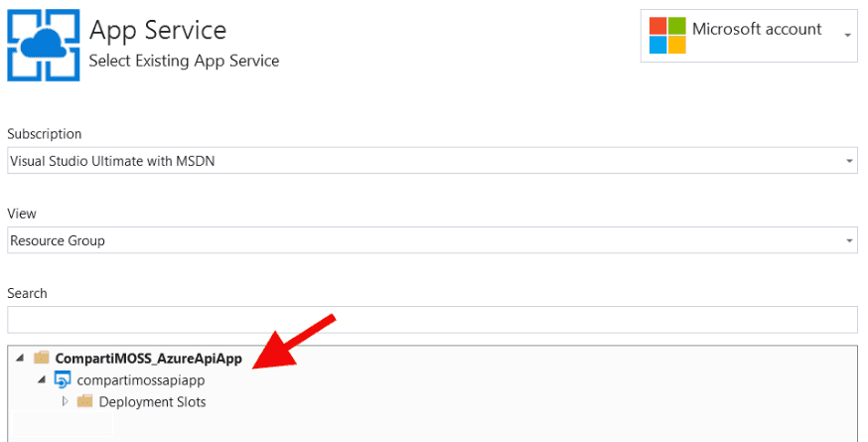
Task: Select CompartiMOSS_AzureApiApp resource group
Action: 148,359
